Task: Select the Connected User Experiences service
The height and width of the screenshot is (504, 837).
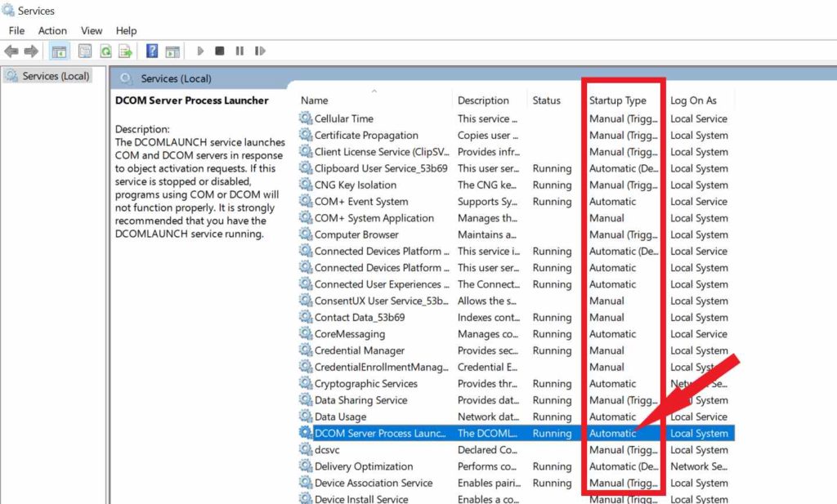Action: coord(517,284)
